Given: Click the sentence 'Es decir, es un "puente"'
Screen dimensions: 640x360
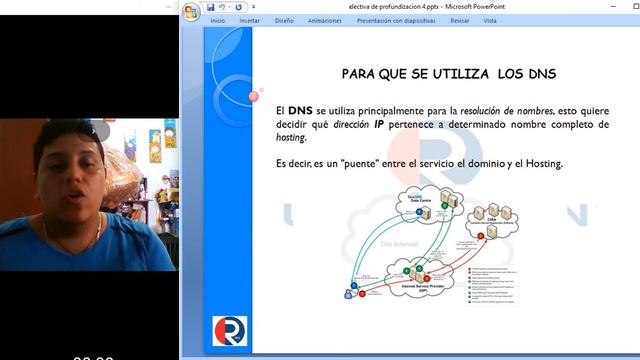Looking at the screenshot, I should 419,164.
